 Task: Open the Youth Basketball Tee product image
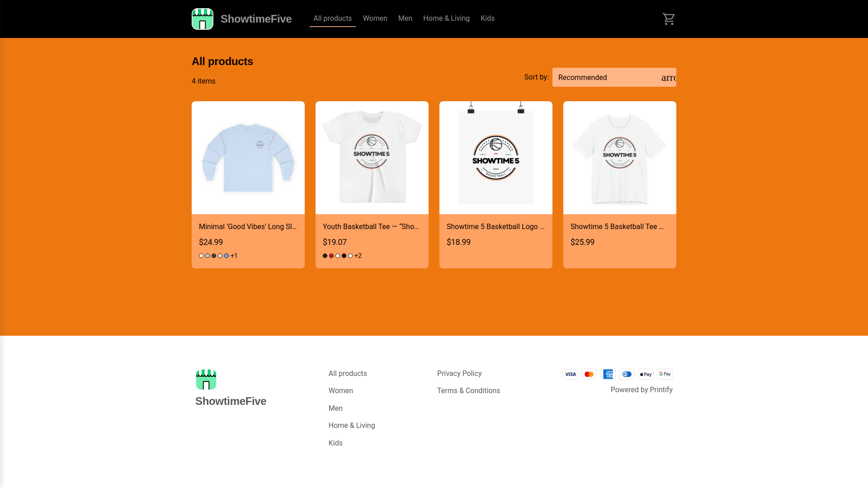pyautogui.click(x=372, y=158)
